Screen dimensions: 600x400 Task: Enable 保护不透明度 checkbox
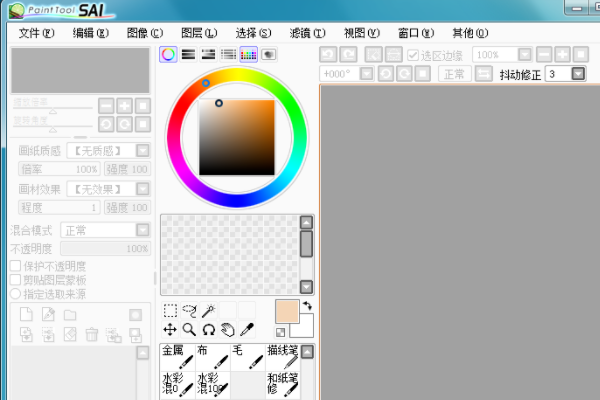[x=15, y=266]
